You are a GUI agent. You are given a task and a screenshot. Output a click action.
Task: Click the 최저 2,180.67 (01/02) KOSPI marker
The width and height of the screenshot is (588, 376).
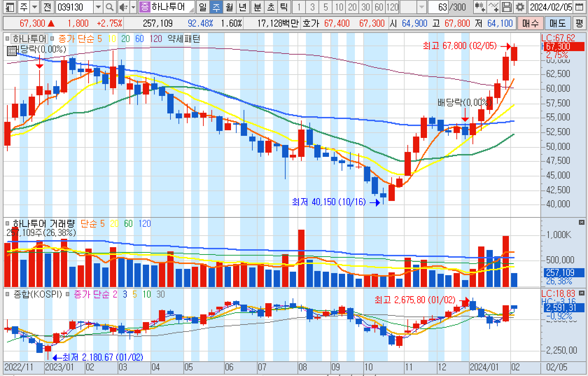coord(98,357)
